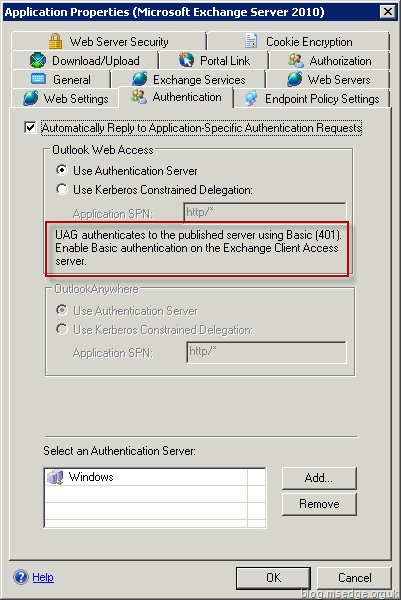Switch to the Exchange Services tab

188,79
